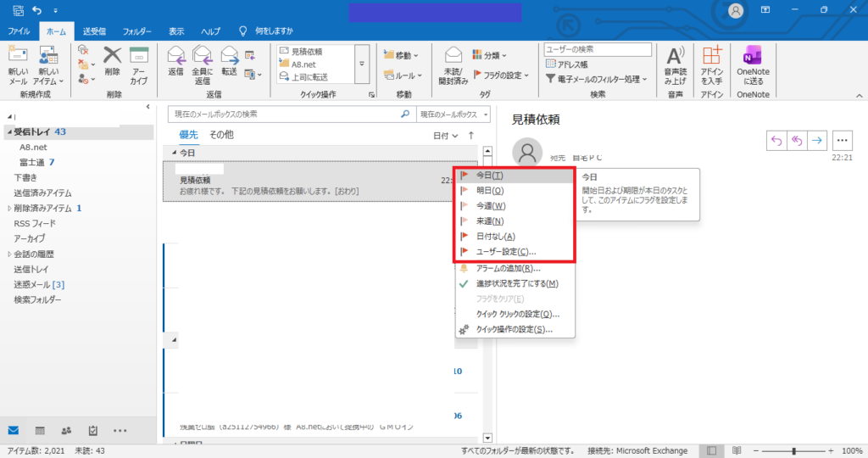Toggle sort direction arrow next to 日付
The width and height of the screenshot is (868, 458).
471,135
